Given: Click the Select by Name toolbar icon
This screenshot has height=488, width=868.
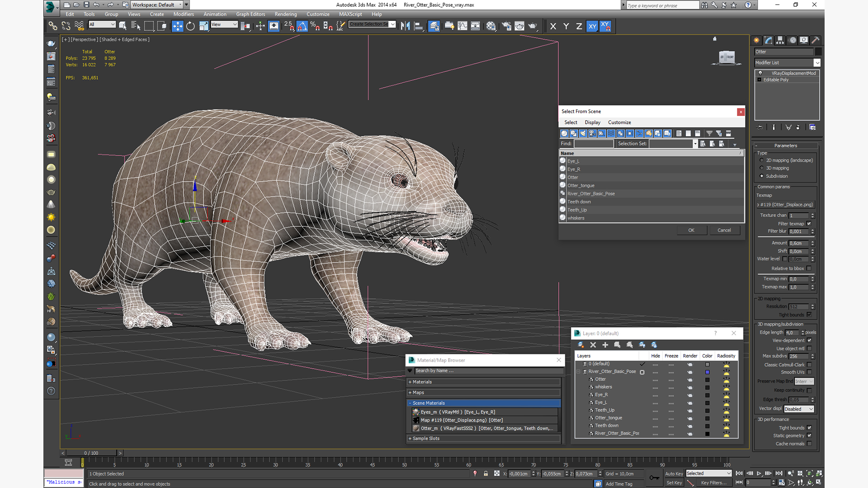Looking at the screenshot, I should pyautogui.click(x=136, y=26).
